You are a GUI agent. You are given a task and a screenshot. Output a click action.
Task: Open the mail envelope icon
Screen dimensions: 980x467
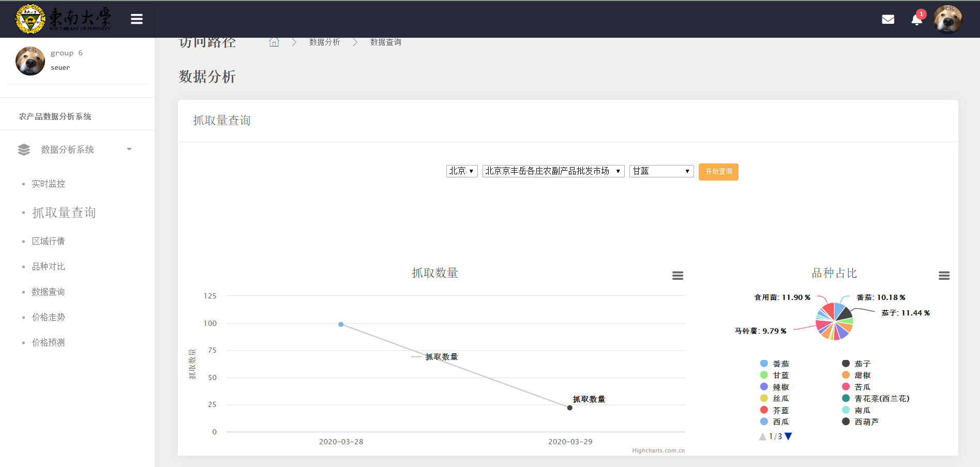click(x=888, y=20)
